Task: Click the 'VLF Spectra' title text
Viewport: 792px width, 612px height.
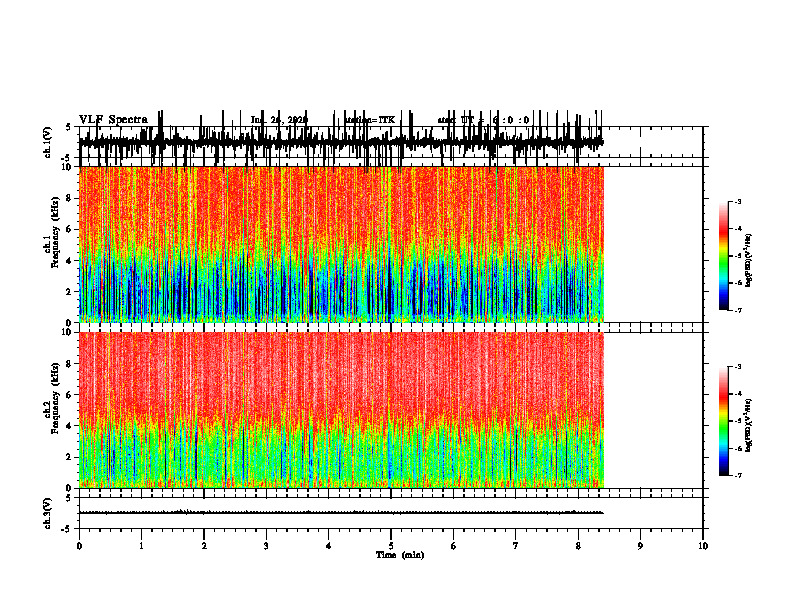Action: (113, 120)
